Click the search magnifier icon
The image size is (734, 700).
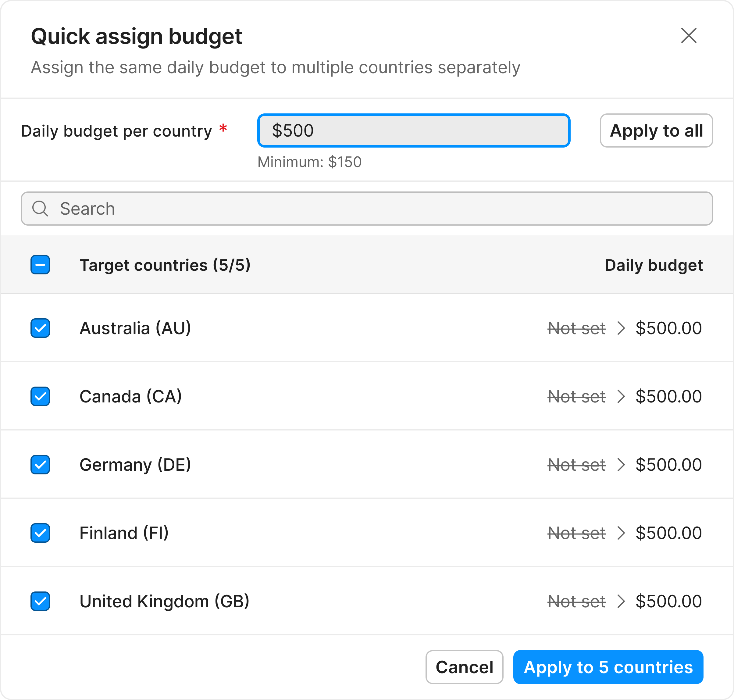(x=40, y=209)
